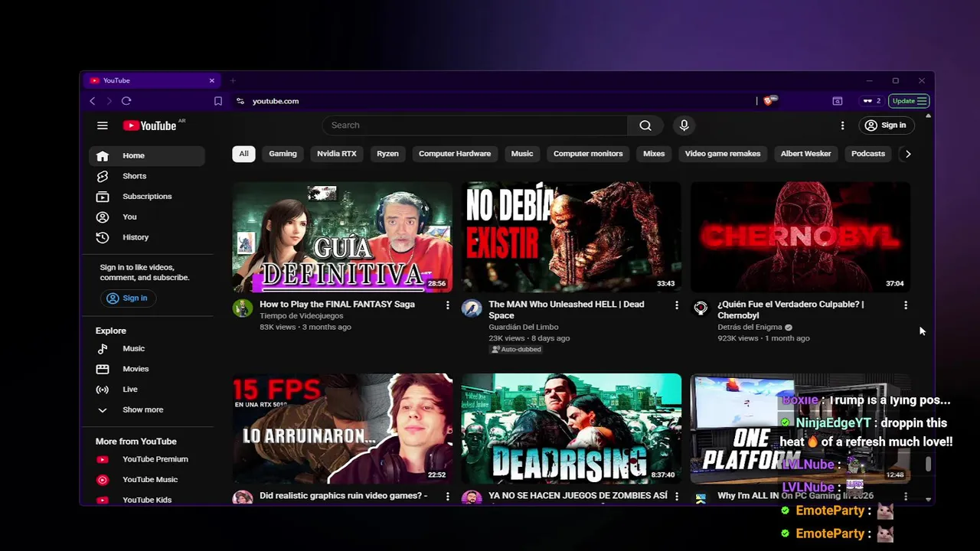Viewport: 980px width, 551px height.
Task: Open more options for Dead Space video
Action: point(676,305)
